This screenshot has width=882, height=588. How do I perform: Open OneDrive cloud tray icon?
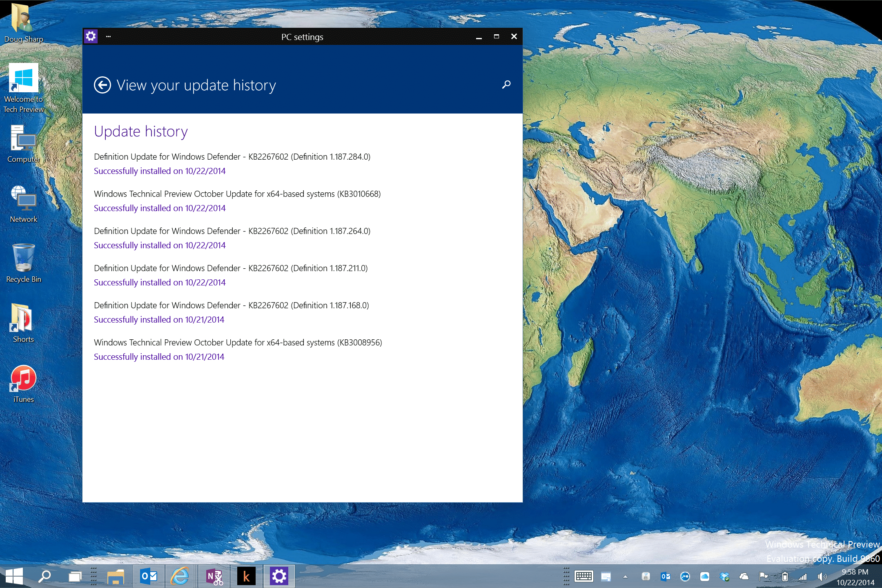744,577
